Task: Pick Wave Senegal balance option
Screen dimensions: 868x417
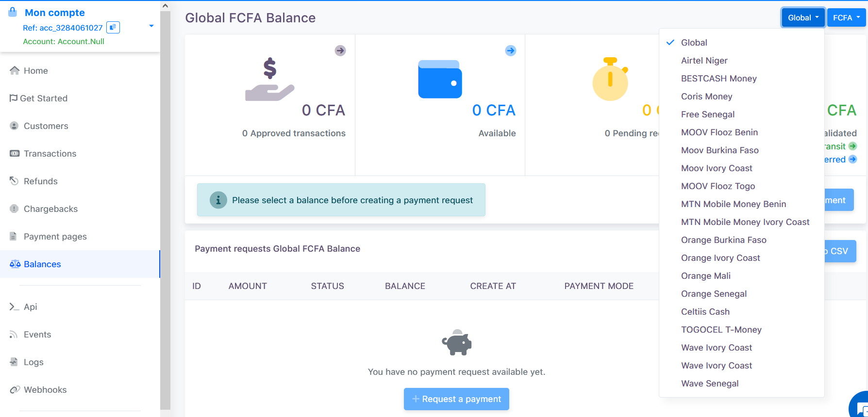Action: click(709, 384)
